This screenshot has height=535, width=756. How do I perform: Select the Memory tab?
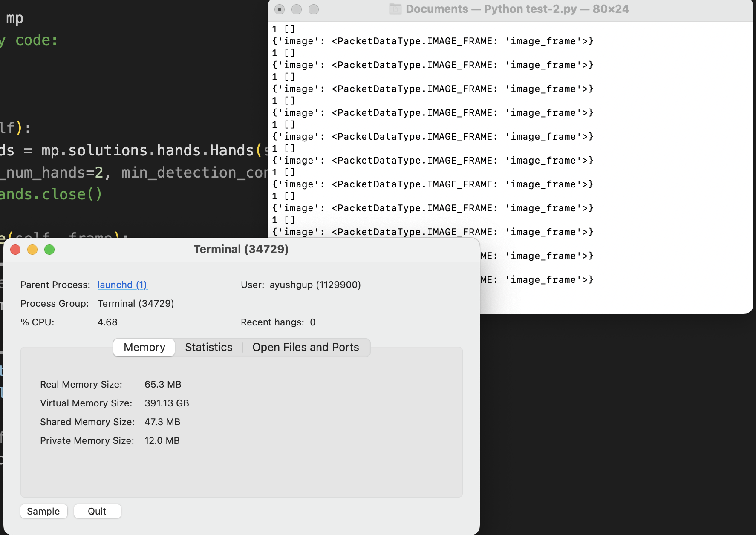point(144,347)
